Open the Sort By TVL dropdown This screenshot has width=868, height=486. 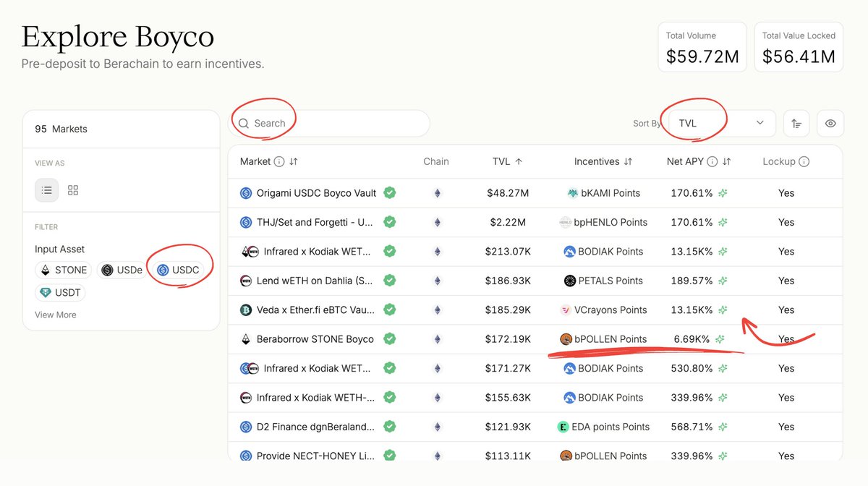click(722, 123)
